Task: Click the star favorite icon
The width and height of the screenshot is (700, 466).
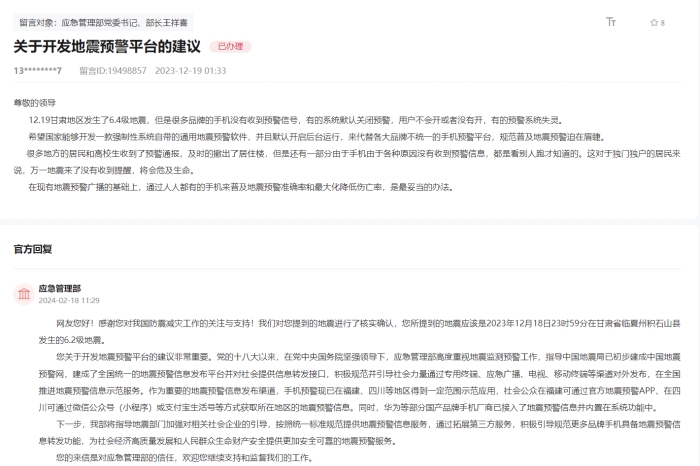Action: click(x=652, y=22)
